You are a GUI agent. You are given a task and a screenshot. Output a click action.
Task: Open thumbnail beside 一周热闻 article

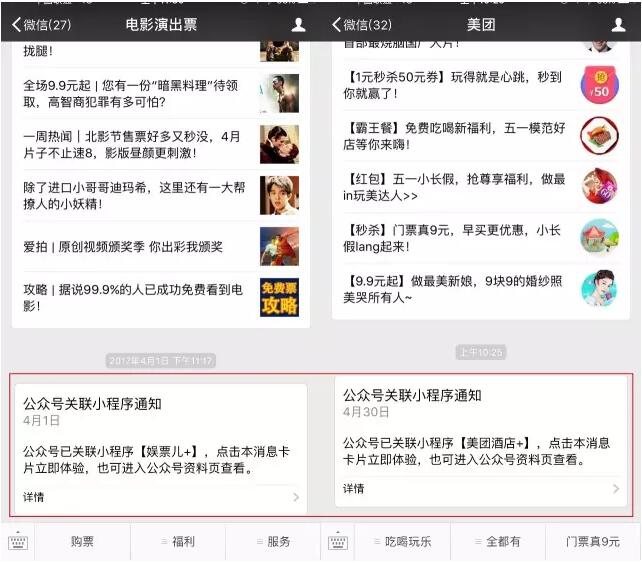click(x=279, y=144)
